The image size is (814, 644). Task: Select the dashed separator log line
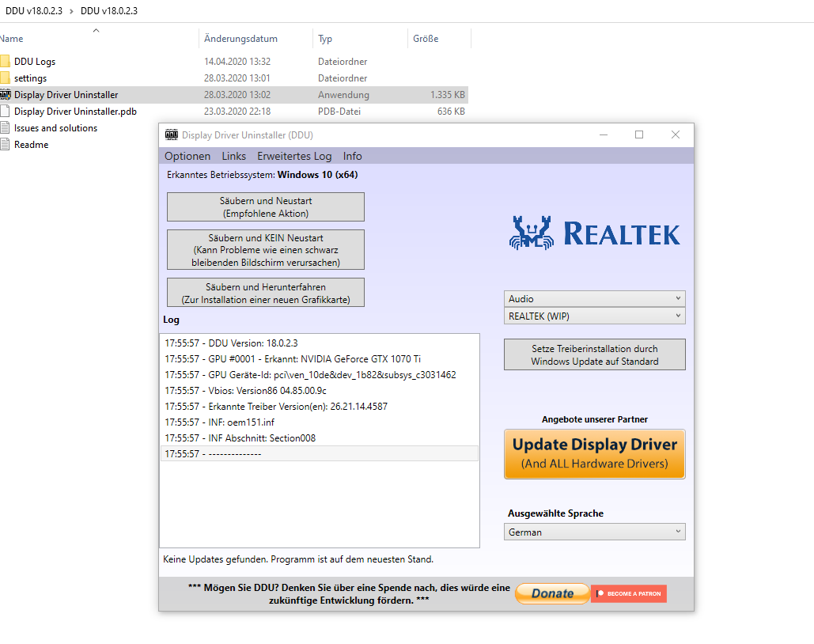coord(320,454)
